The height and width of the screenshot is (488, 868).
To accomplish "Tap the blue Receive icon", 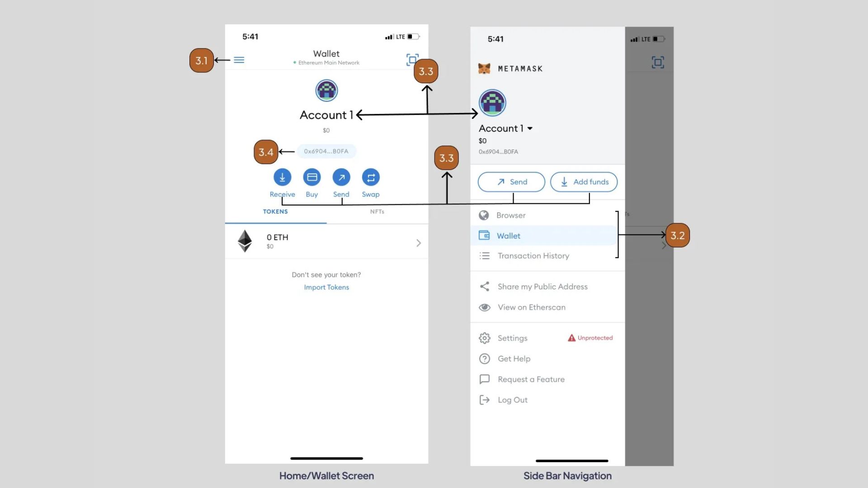I will pyautogui.click(x=282, y=178).
